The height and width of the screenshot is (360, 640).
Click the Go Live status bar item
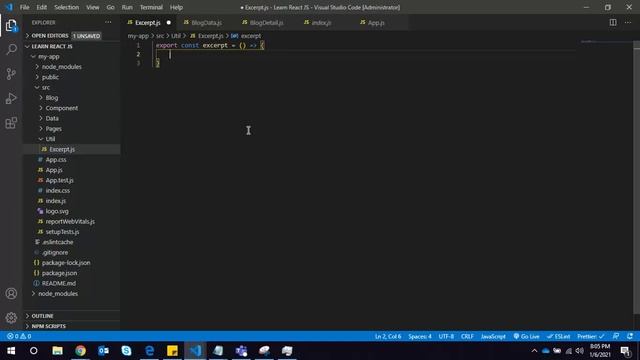click(527, 336)
